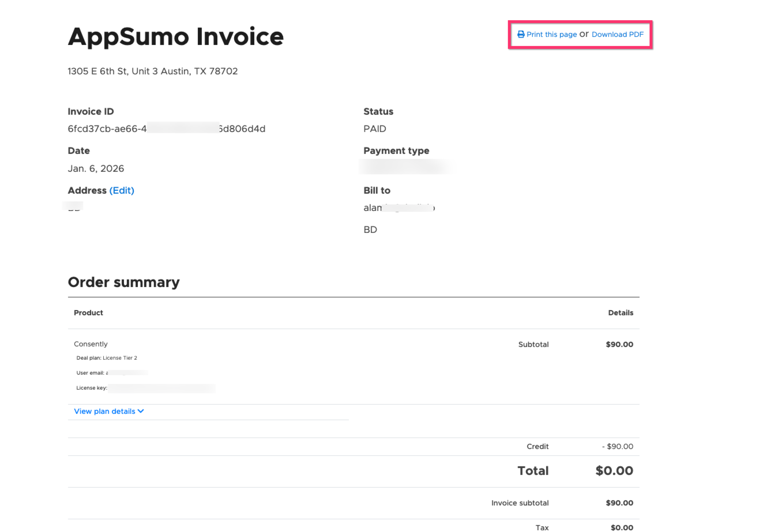The image size is (782, 532).
Task: Click the Edit link beside Address
Action: (121, 190)
